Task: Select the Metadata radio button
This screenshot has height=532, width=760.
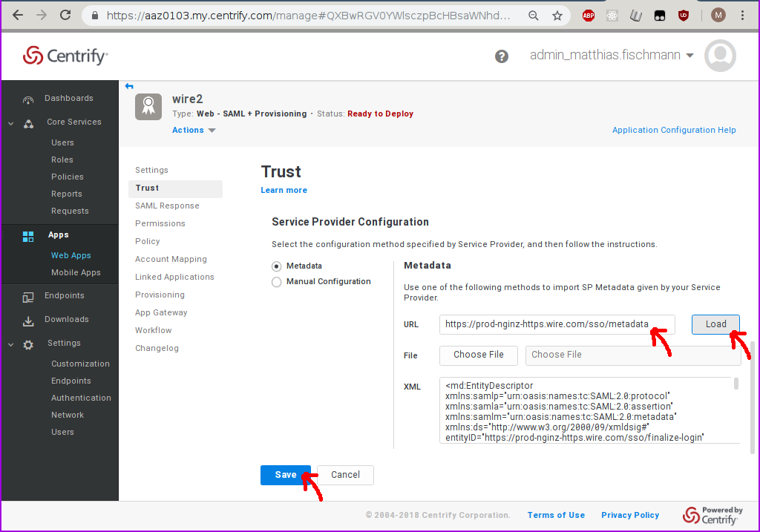Action: click(276, 266)
